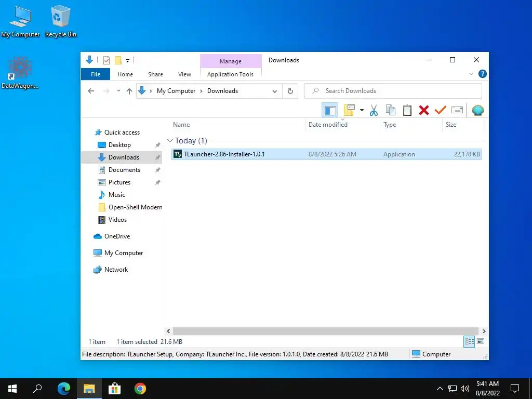Select Quick access in navigation pane

(122, 132)
